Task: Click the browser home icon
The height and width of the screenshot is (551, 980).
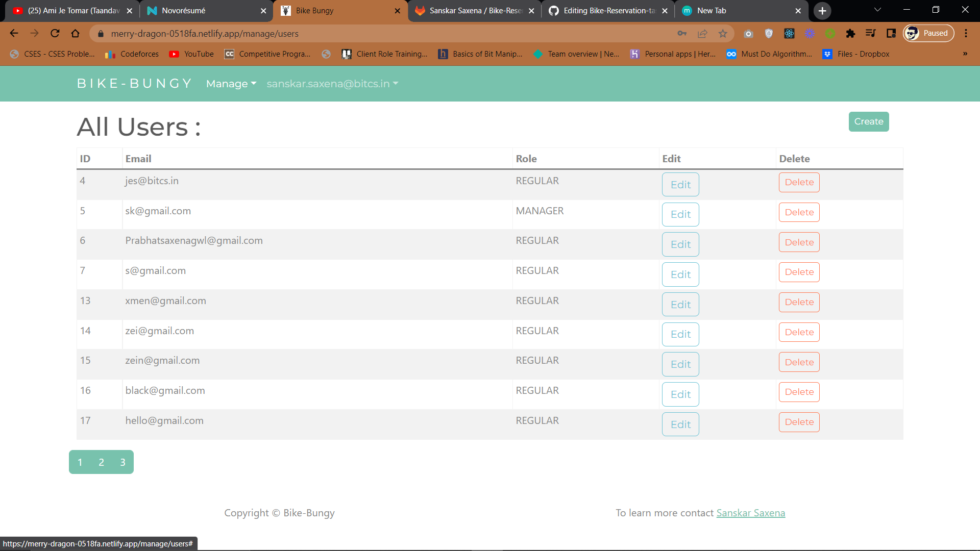Action: (76, 33)
